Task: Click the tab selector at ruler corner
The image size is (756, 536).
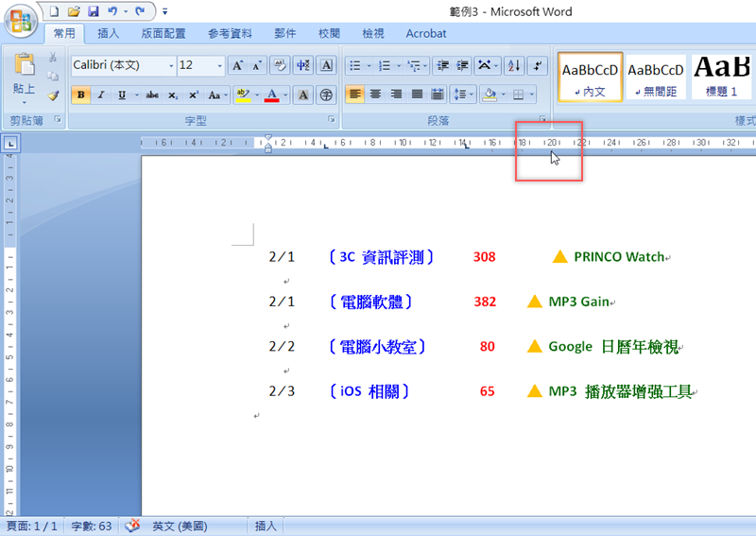Action: click(x=10, y=143)
